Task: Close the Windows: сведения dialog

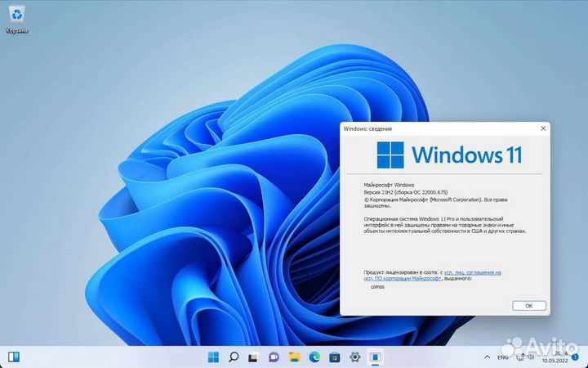Action: point(543,128)
